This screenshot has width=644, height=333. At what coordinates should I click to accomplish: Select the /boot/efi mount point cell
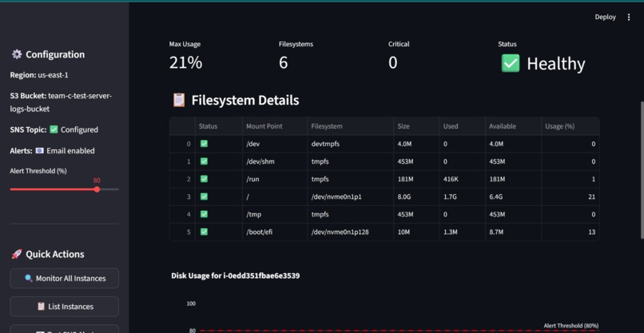275,232
